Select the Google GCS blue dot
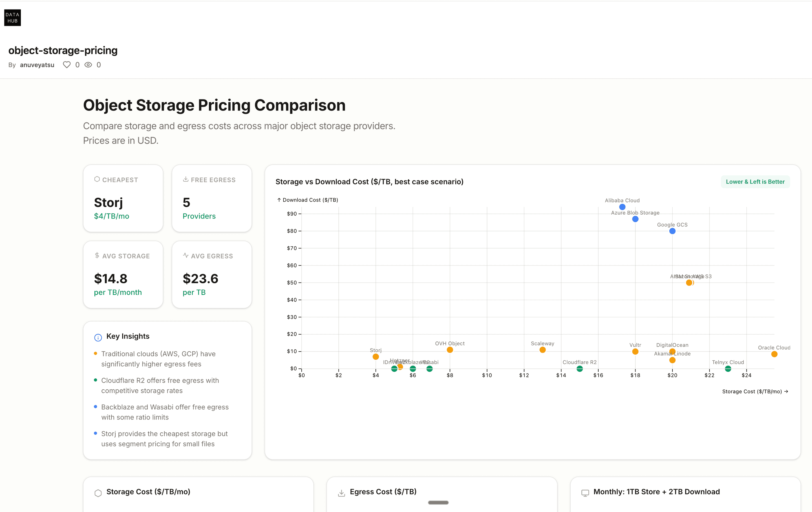The height and width of the screenshot is (512, 812). pos(672,231)
